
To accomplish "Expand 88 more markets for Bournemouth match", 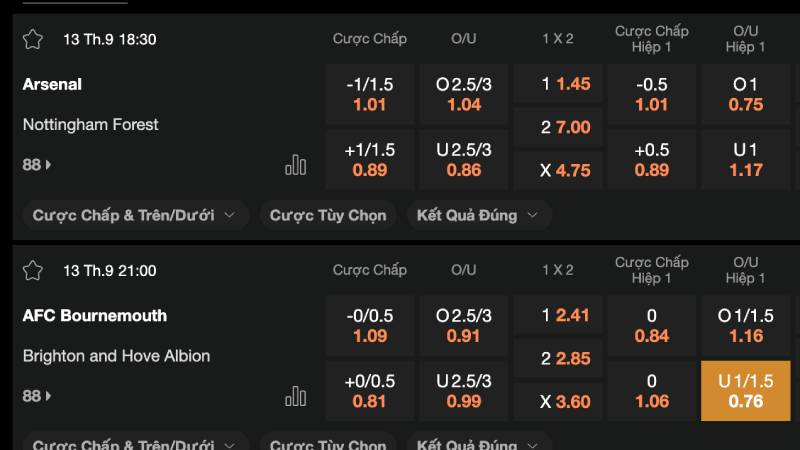I will (x=37, y=396).
